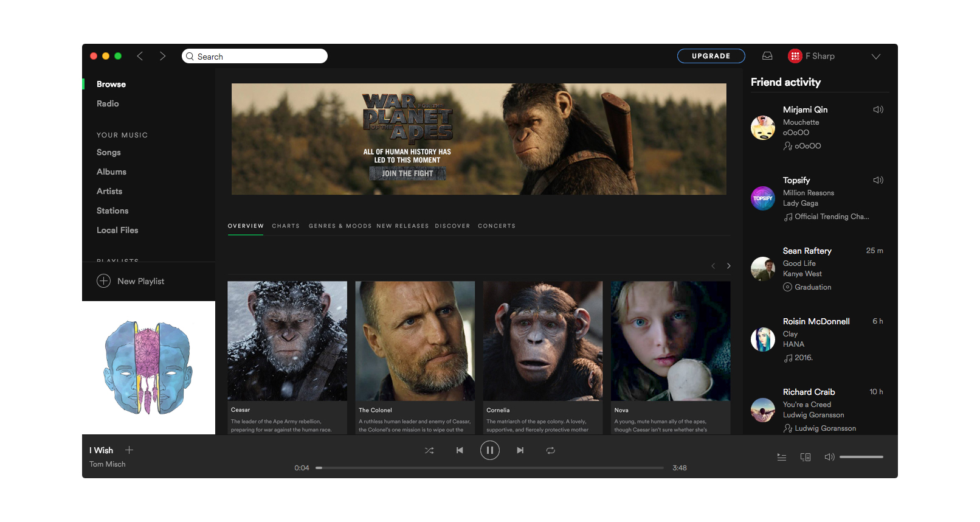Click Topsify's speaker icon
Image resolution: width=980 pixels, height=522 pixels.
tap(878, 180)
